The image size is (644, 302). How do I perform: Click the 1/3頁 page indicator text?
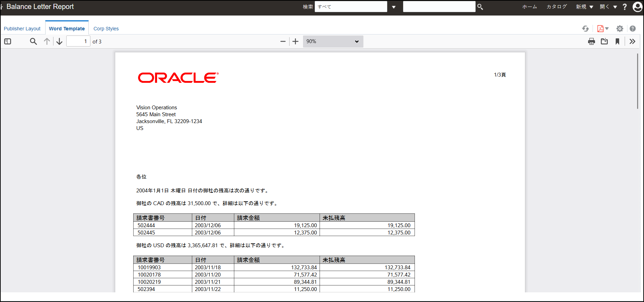500,75
